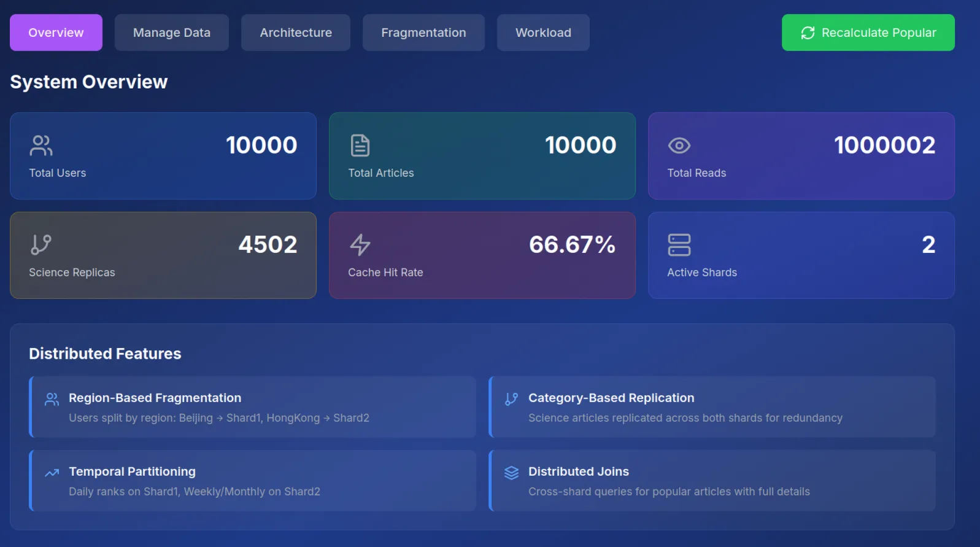
Task: Click the lightning icon in Cache Hit Rate card
Action: [360, 245]
